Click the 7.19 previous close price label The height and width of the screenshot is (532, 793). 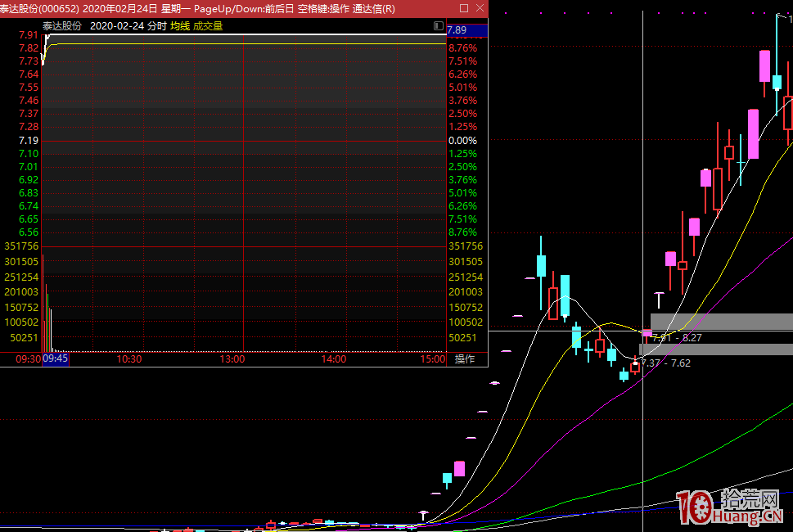tap(28, 141)
